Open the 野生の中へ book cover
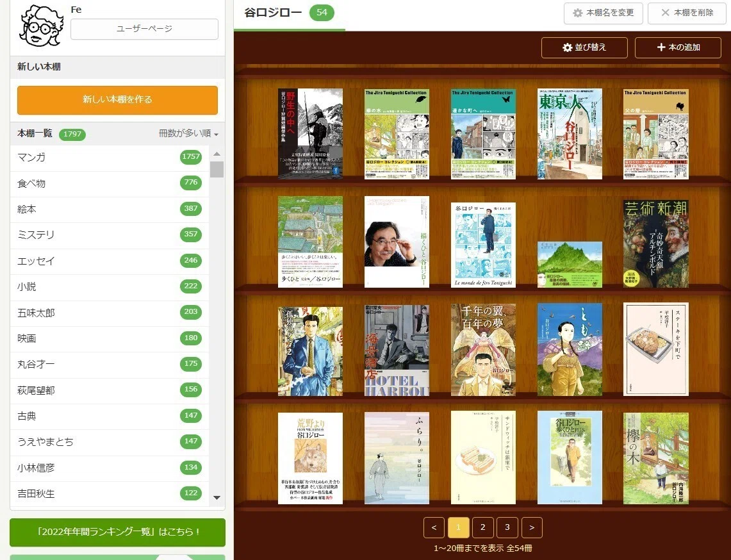 click(x=311, y=134)
